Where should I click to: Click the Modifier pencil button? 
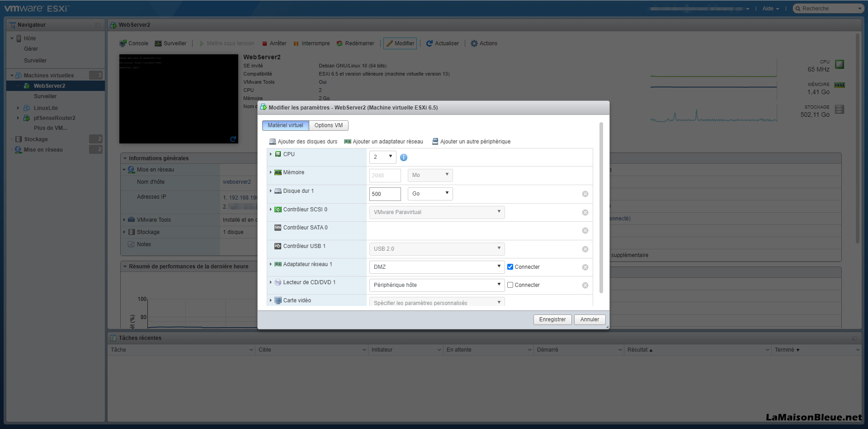400,43
